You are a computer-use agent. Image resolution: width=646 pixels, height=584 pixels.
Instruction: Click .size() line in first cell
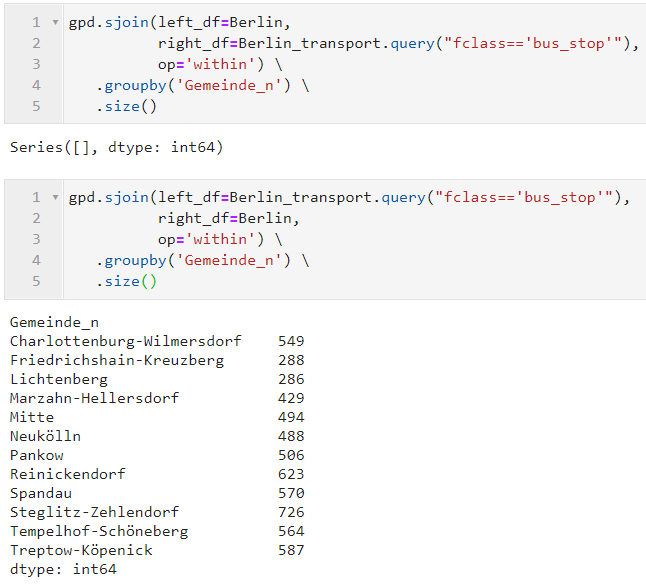point(127,106)
